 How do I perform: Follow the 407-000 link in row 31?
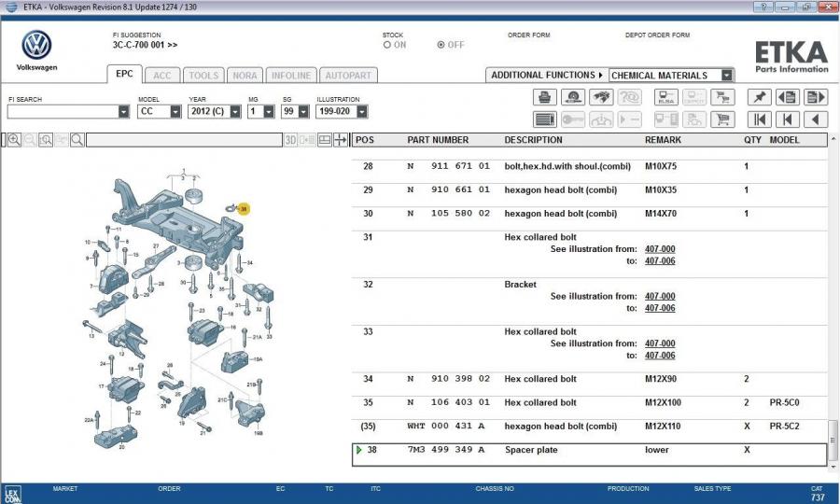point(660,249)
